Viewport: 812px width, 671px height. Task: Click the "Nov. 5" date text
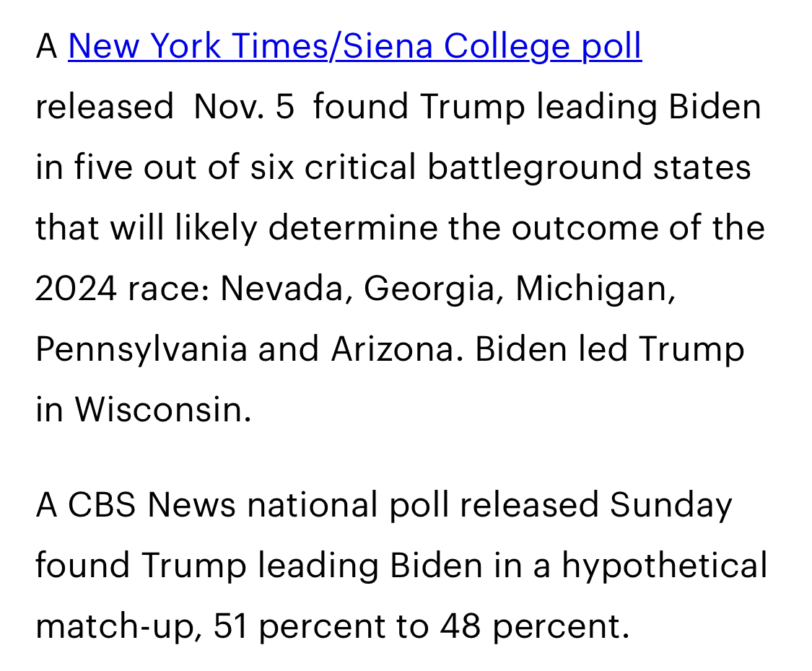244,107
